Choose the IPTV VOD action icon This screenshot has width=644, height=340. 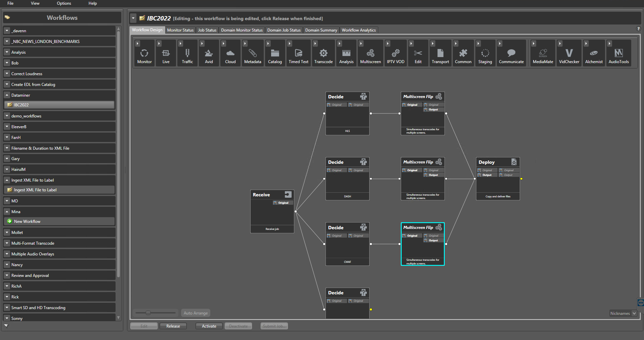pos(395,53)
